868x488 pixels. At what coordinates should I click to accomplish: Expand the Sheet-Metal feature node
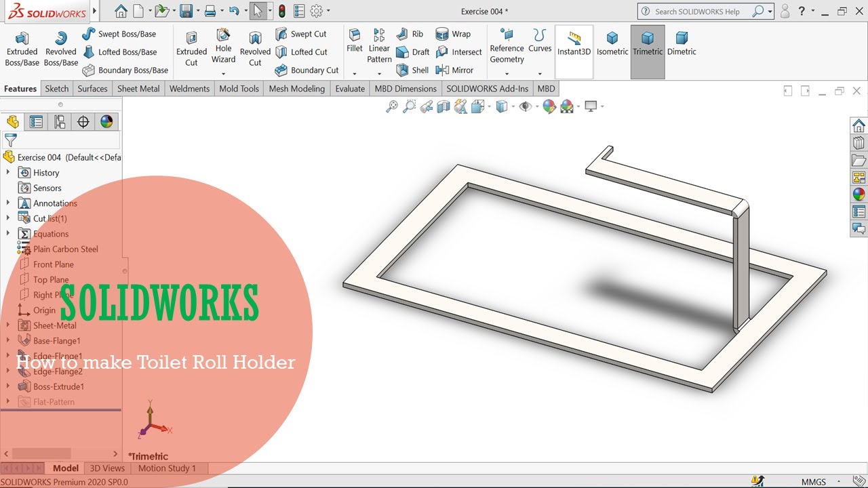(8, 325)
